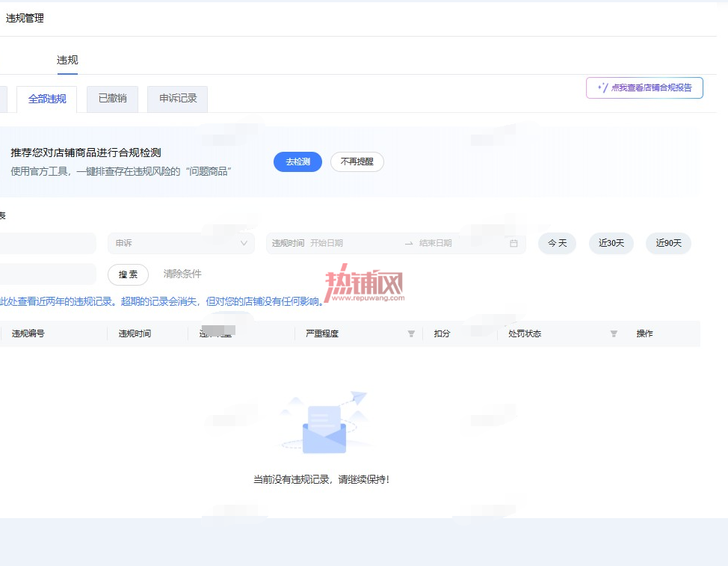Viewport: 728px width, 566px height.
Task: Click the 去检测 button
Action: coord(297,162)
